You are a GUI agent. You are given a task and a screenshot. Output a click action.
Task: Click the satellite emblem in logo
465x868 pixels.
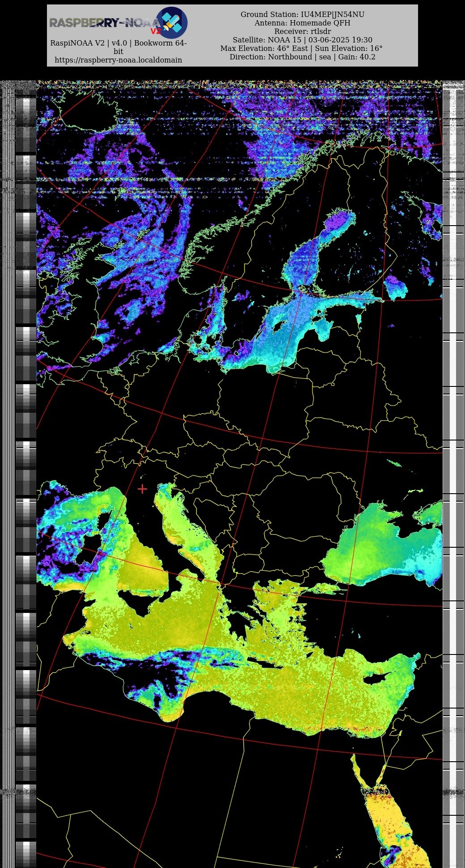172,23
